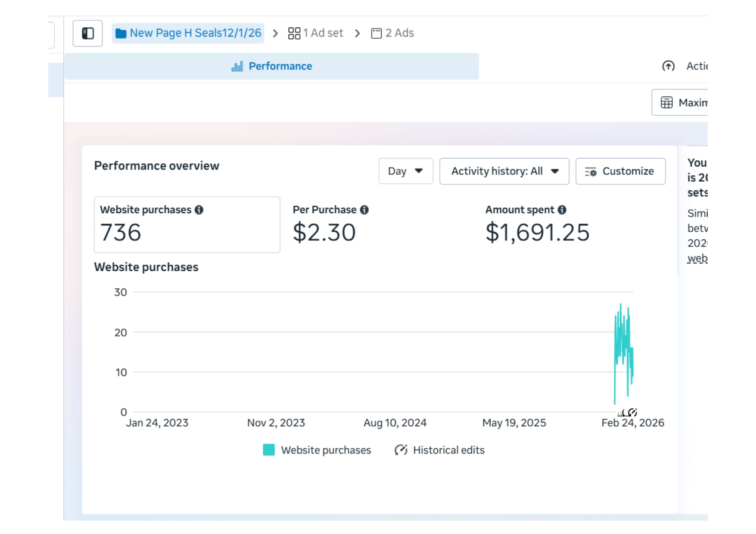Click breadcrumb chevron before 2 Ads

point(358,33)
